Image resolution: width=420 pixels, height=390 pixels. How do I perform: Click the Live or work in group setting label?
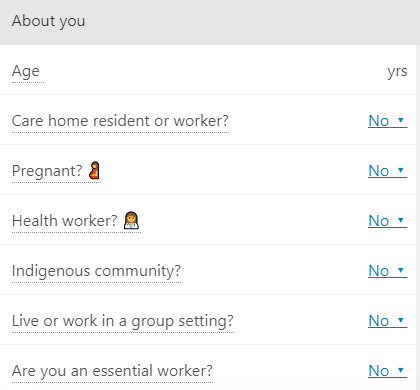click(x=123, y=321)
